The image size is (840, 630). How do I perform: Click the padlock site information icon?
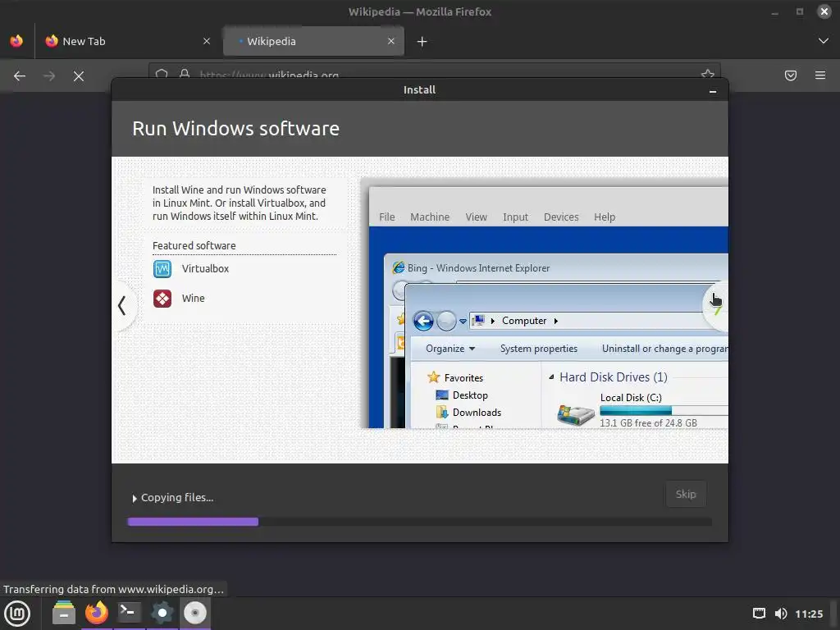point(185,73)
